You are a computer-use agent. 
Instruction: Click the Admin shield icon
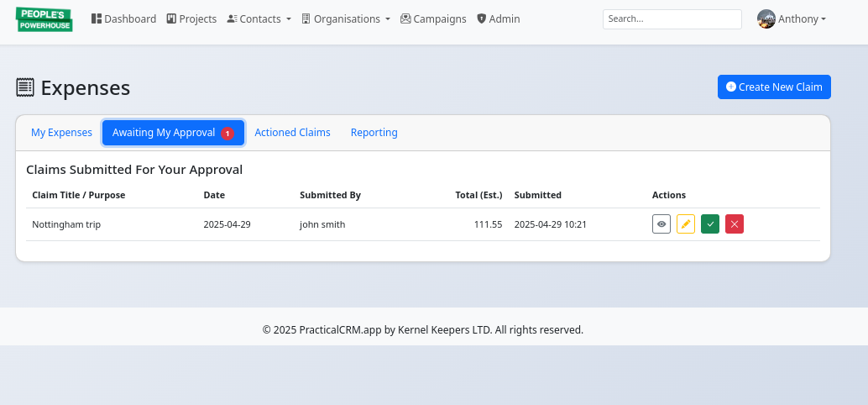tap(482, 18)
